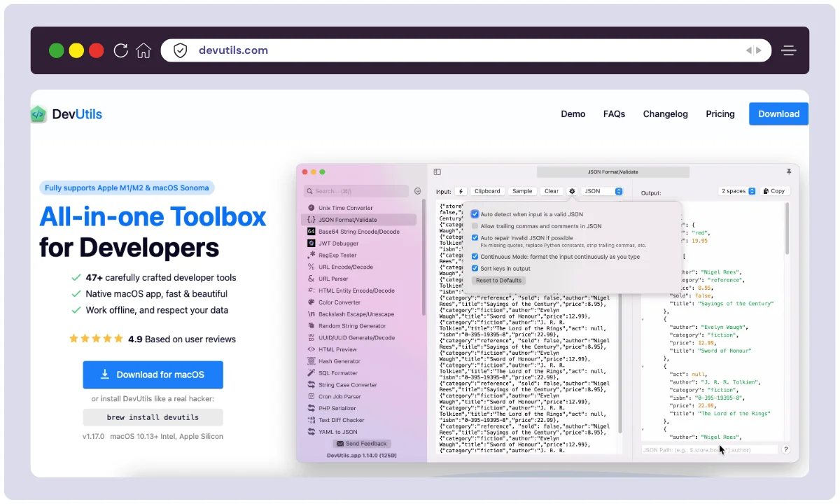Select the Color Converter palette icon
Viewport: 840px width, 504px height.
pyautogui.click(x=311, y=302)
